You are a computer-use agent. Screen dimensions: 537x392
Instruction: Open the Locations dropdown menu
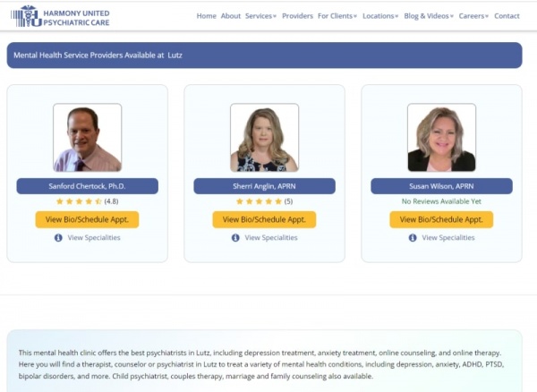[380, 16]
